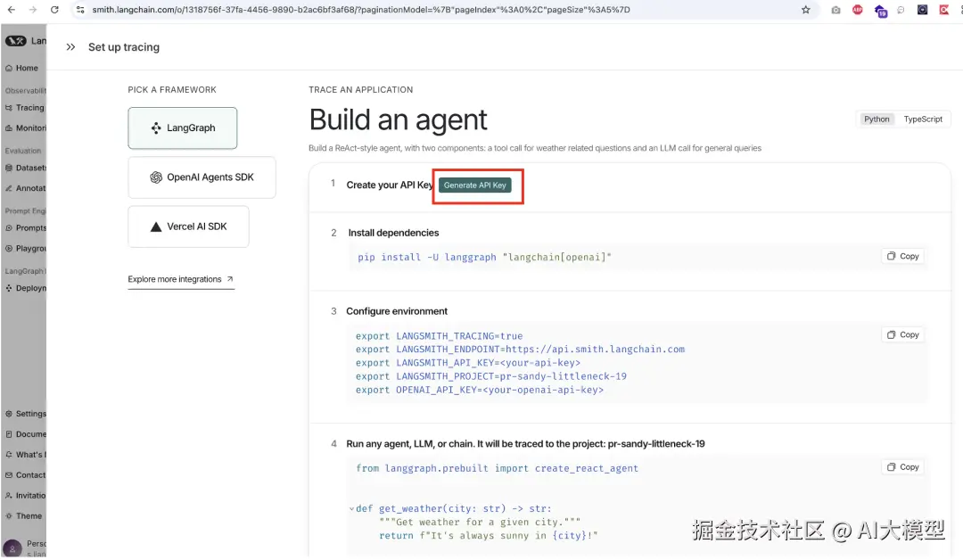Image resolution: width=963 pixels, height=560 pixels.
Task: Select the LangGraph framework card
Action: (x=183, y=128)
